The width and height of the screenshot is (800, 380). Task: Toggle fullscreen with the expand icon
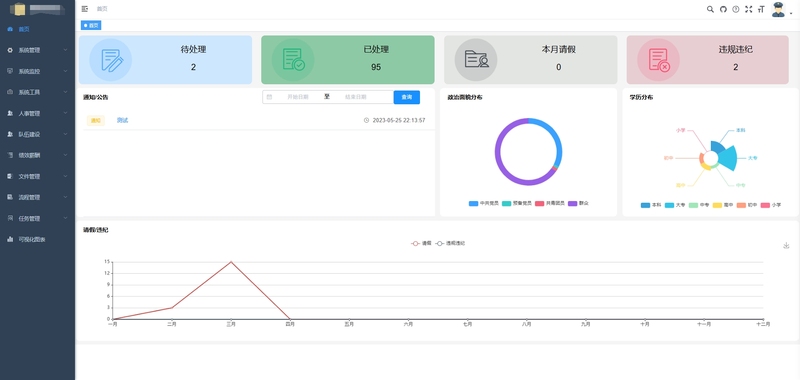click(748, 9)
